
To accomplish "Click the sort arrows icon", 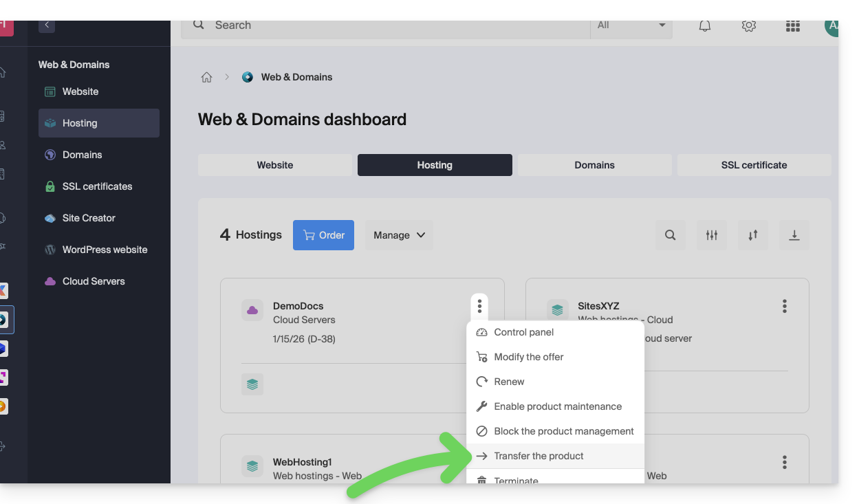I will point(752,235).
